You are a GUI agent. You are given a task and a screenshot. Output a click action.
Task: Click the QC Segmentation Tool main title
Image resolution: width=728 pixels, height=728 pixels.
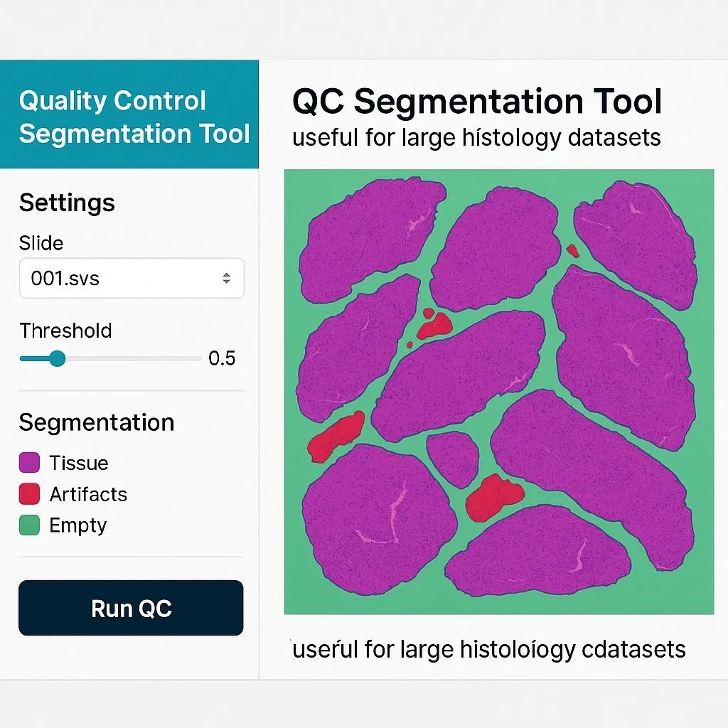coord(477,102)
